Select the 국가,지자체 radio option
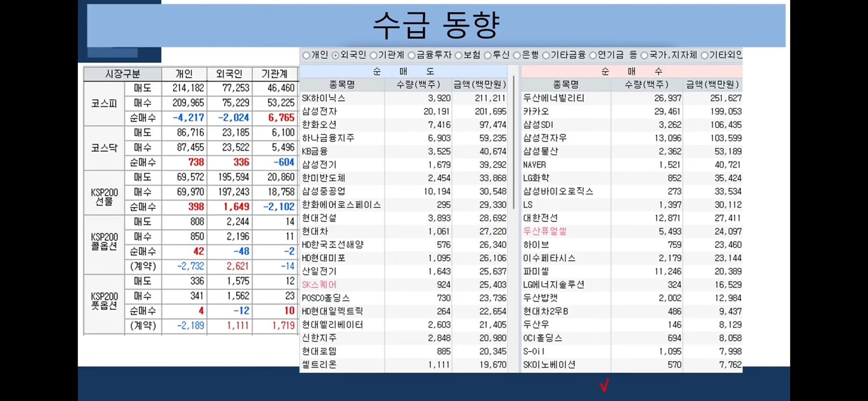Screen dimensions: 868x401 coord(644,55)
